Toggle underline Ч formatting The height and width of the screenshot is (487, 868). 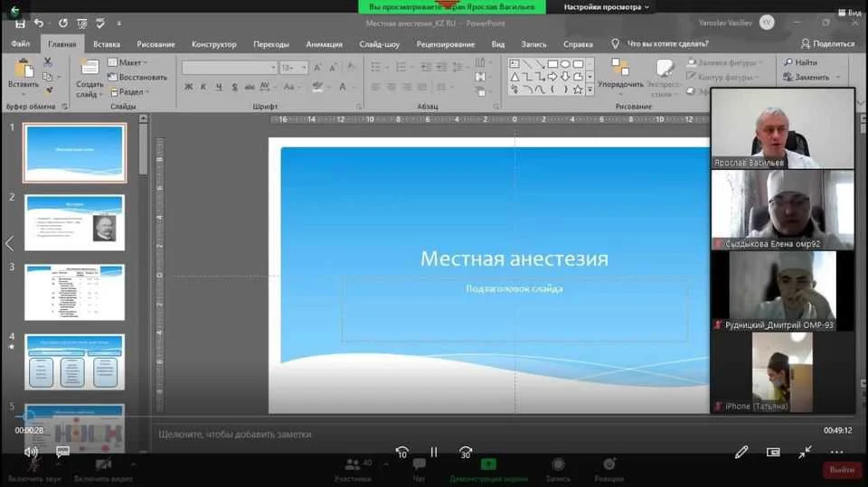(x=217, y=87)
